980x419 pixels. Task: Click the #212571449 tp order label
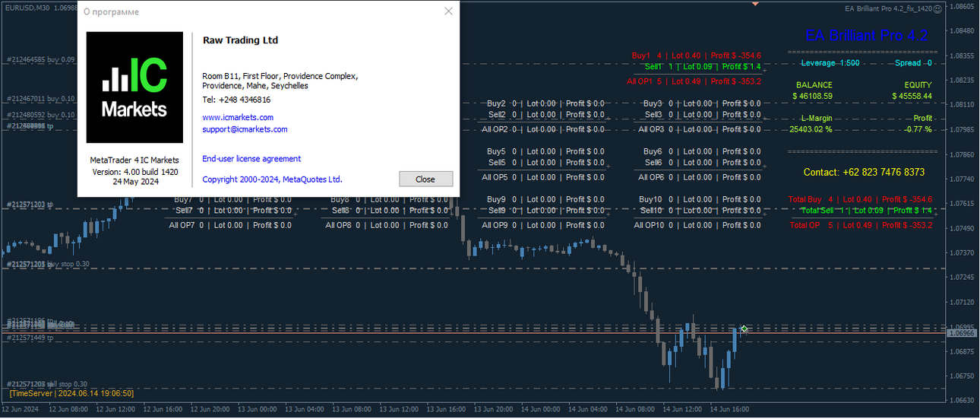pyautogui.click(x=30, y=337)
